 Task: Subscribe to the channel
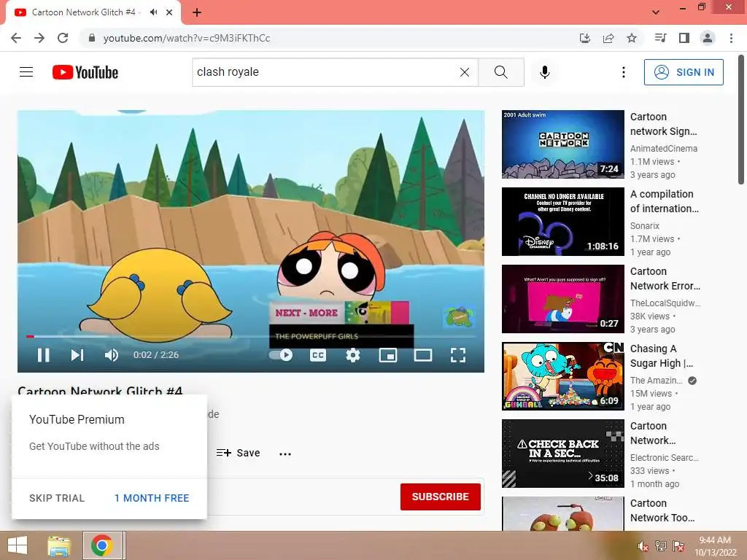(440, 497)
